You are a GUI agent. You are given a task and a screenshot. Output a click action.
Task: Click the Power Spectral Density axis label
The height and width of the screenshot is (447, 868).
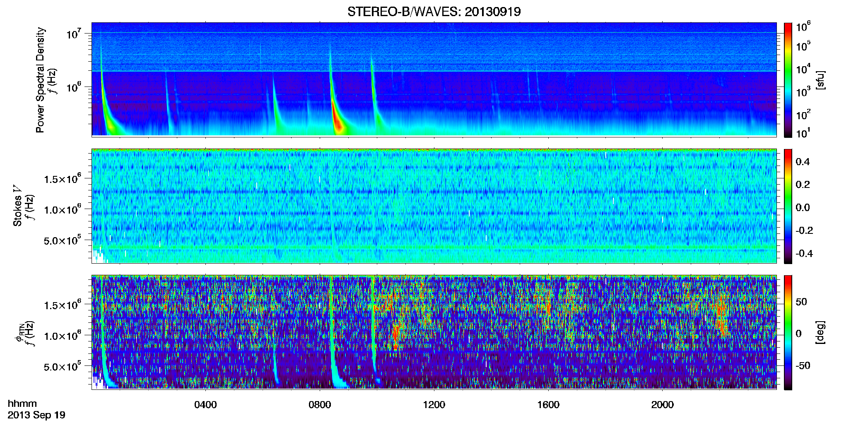click(x=40, y=80)
